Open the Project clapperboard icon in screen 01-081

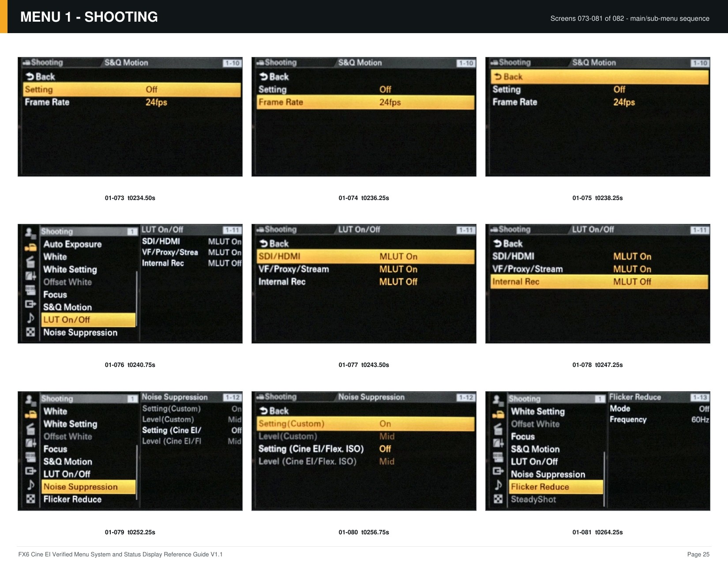498,429
